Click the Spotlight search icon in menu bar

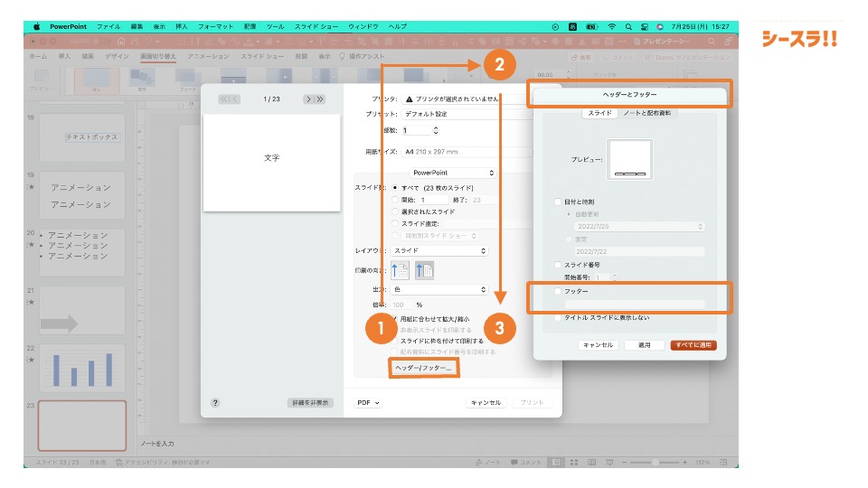click(627, 27)
